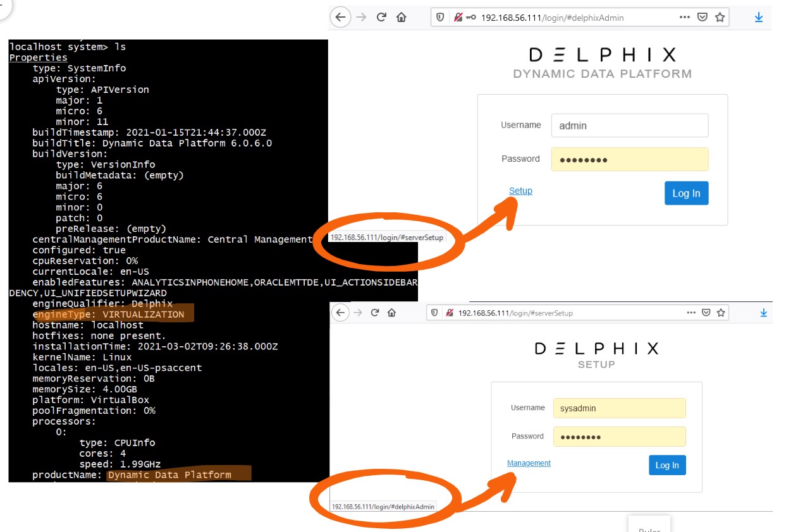Image resolution: width=786 pixels, height=532 pixels.
Task: Click terminal line 'currentLocale: en-US'
Action: (90, 272)
